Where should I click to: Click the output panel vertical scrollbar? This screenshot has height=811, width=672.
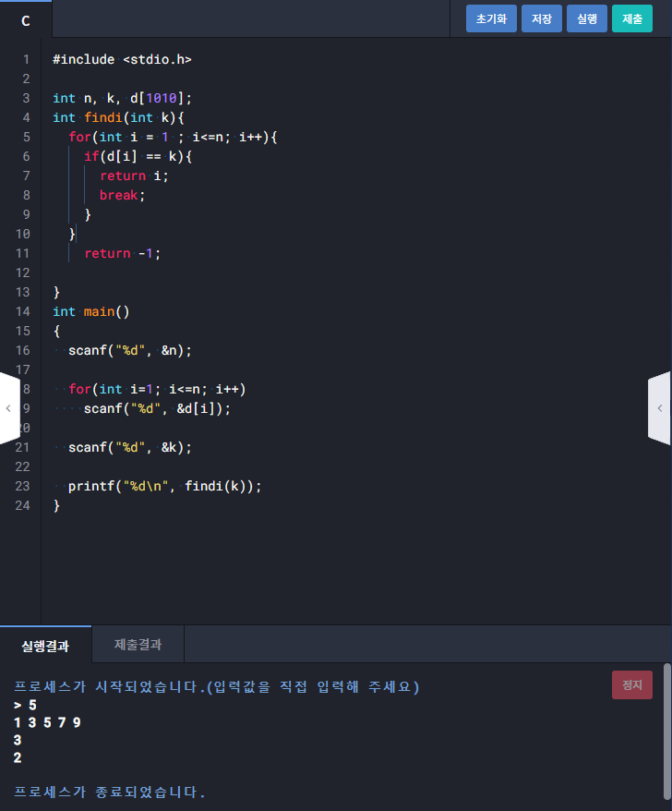coord(666,732)
